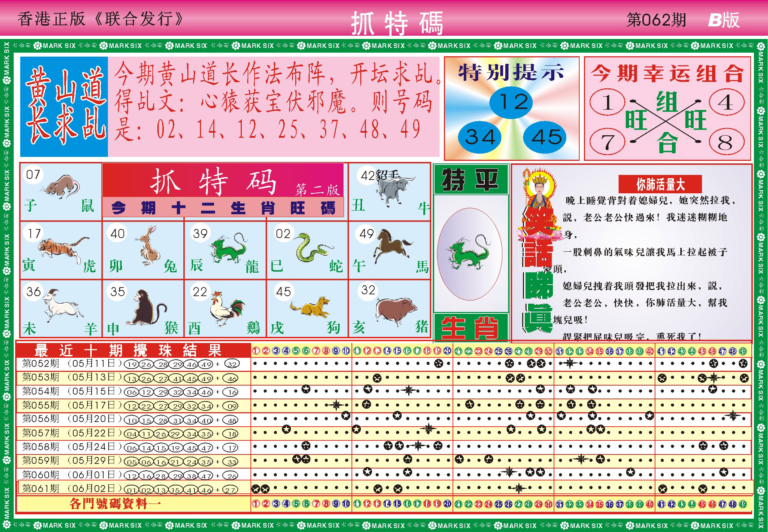
Task: Click the 第058期 (05月24日) result row
Action: [384, 447]
